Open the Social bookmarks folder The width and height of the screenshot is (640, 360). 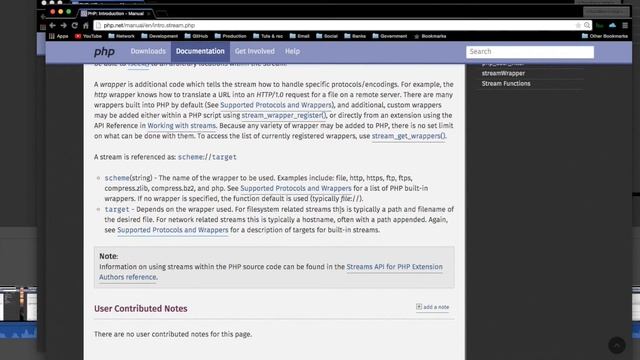point(327,36)
